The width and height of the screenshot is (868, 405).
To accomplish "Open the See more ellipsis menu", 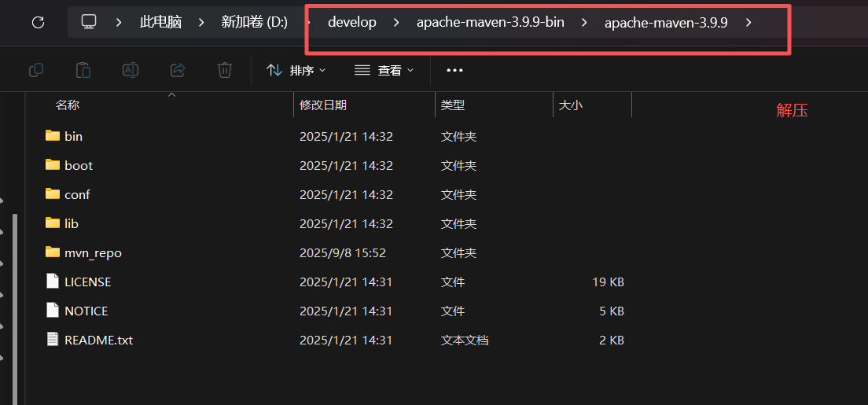I will [x=454, y=70].
